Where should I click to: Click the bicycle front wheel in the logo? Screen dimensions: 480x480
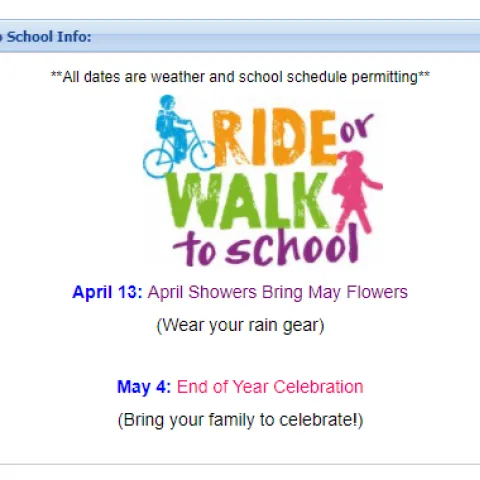click(x=203, y=155)
